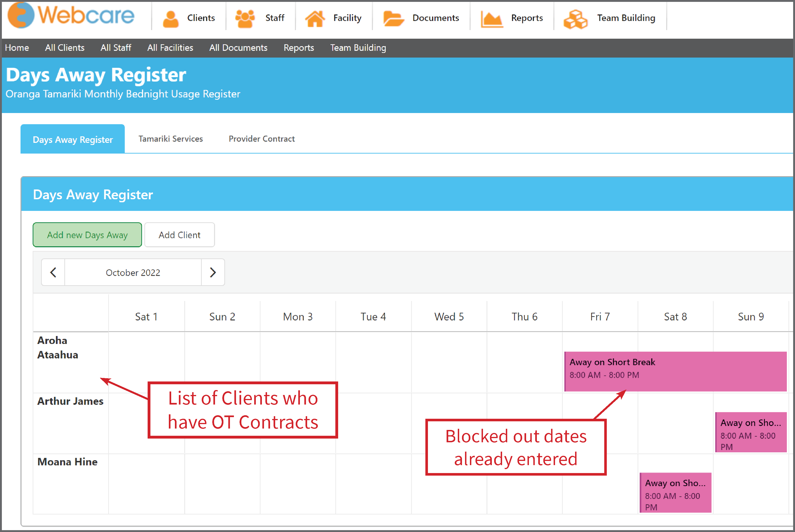Viewport: 795px width, 532px height.
Task: Click the Fri 7 column header
Action: tap(600, 316)
